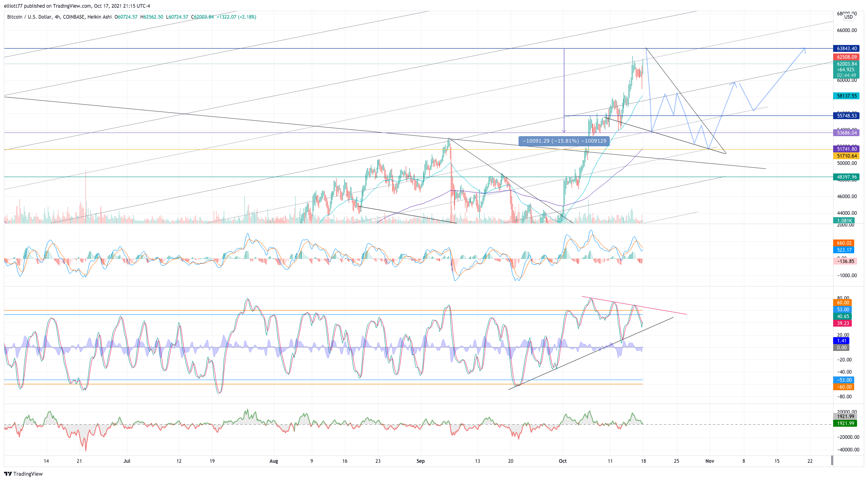Click the green 1921.99 indicator label
Viewport: 868px width, 481px height.
(845, 423)
